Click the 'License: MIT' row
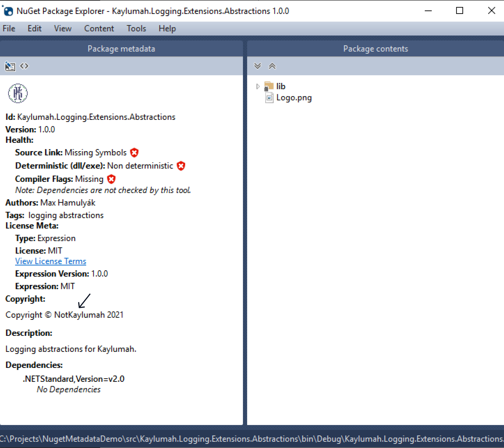The height and width of the screenshot is (448, 504). 39,251
